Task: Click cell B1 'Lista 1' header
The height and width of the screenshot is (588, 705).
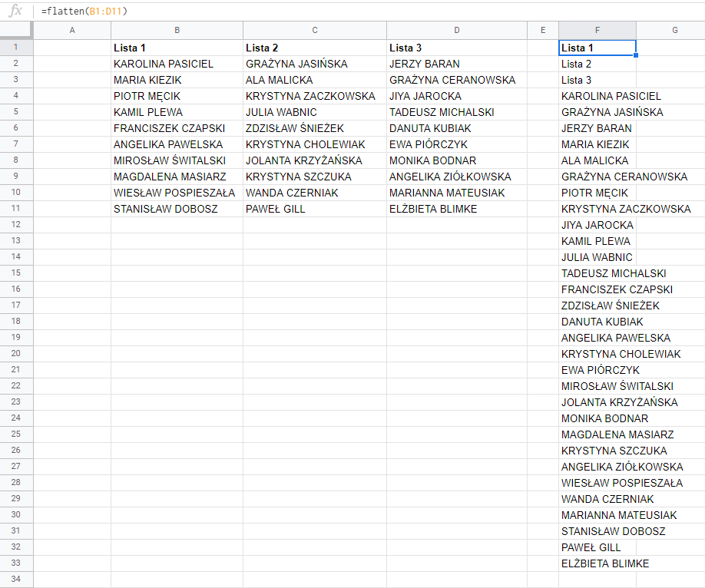Action: pos(177,48)
